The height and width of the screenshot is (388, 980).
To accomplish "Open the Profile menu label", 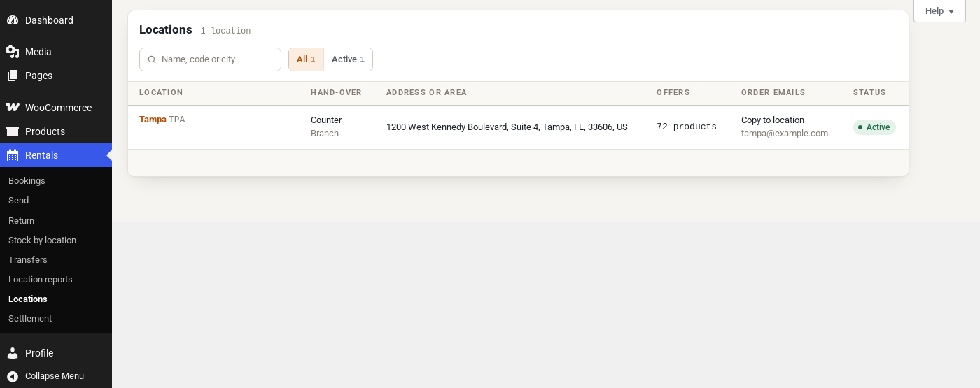I will [x=39, y=353].
